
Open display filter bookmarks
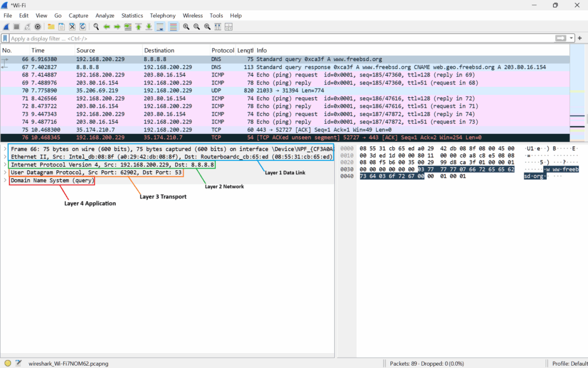(x=5, y=39)
